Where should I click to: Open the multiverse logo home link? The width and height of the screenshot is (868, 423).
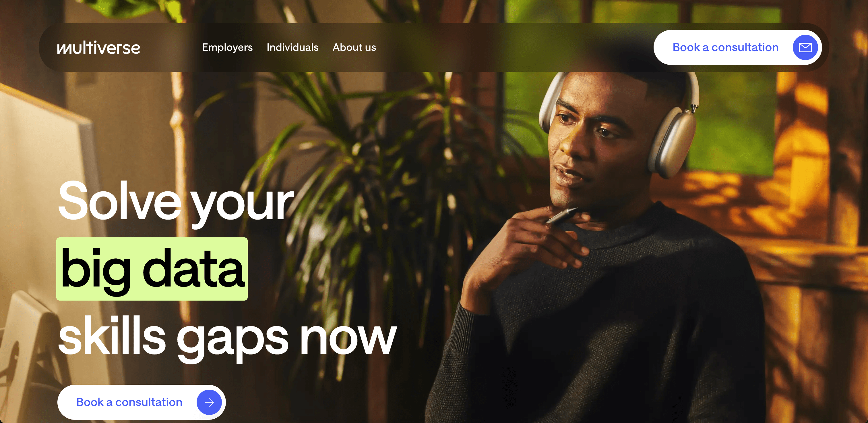point(98,48)
